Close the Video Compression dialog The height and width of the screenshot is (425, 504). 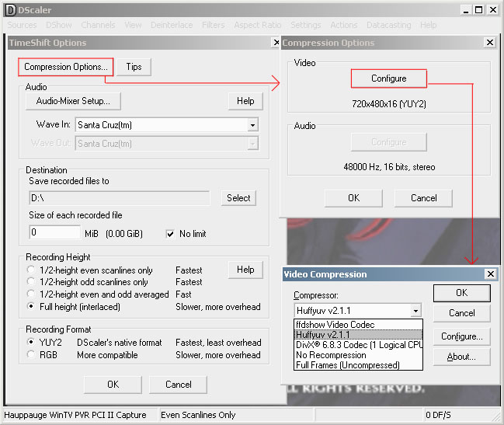coord(491,274)
